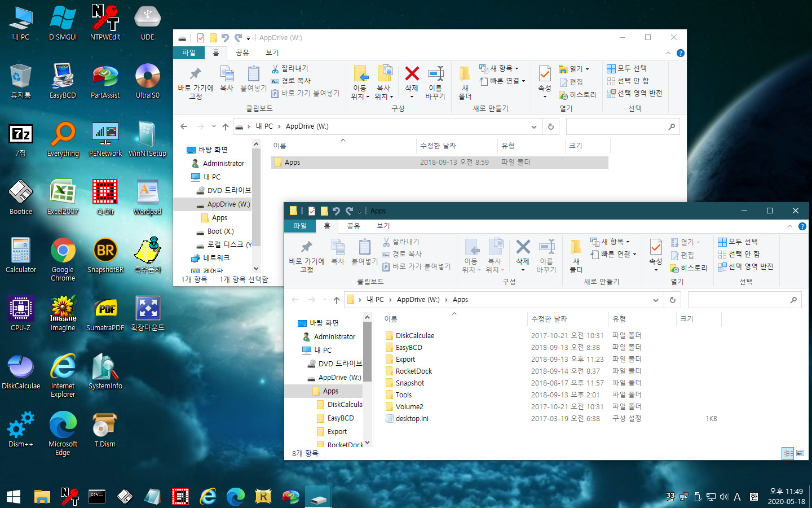Click the PartAssist desktop icon
This screenshot has height=508, width=812.
pyautogui.click(x=105, y=81)
